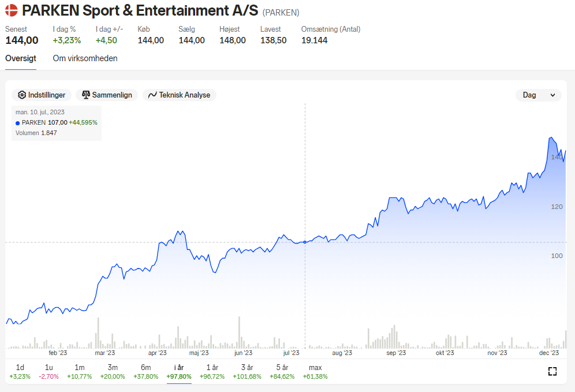Open chart Indstillinger gear button

(42, 95)
